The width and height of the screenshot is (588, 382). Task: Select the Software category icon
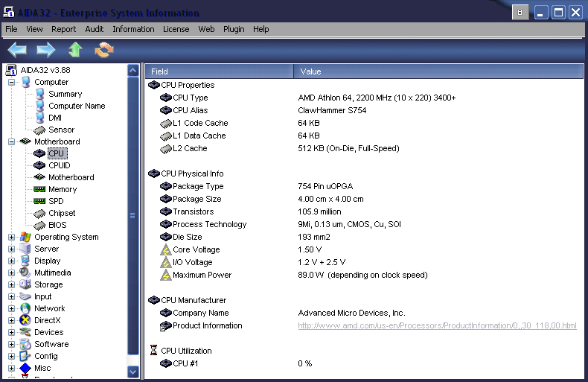[x=25, y=344]
